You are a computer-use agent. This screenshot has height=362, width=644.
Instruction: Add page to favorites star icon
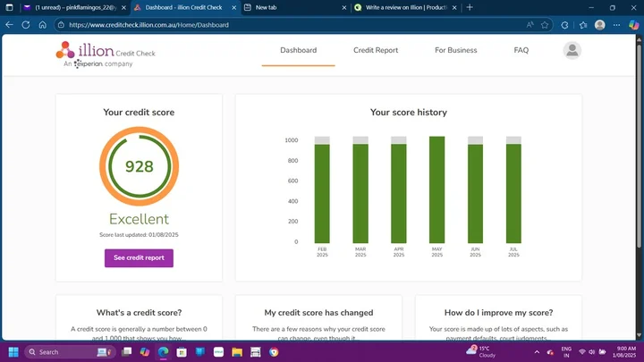(x=543, y=25)
